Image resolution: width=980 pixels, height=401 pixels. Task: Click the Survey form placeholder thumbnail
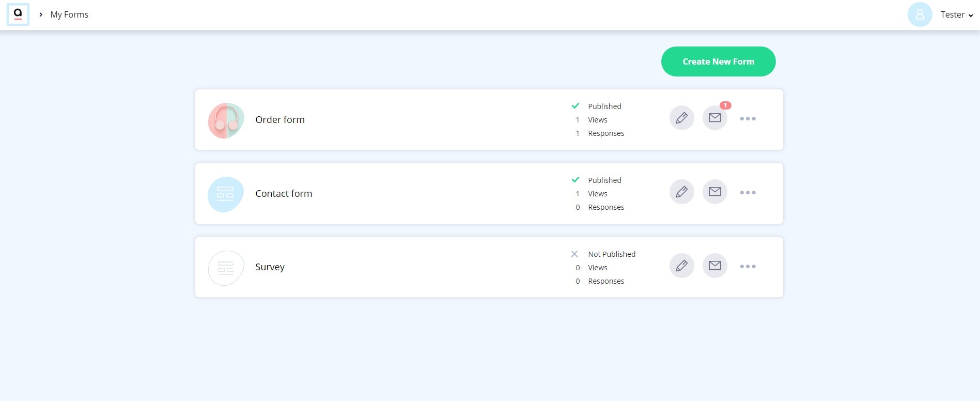coord(226,268)
